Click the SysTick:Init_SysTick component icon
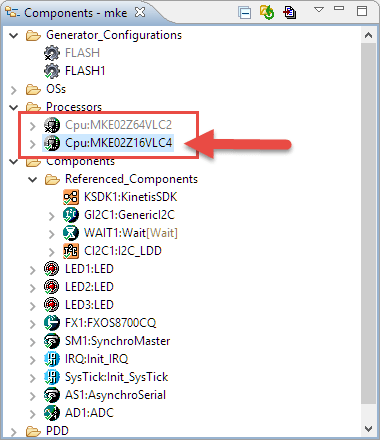Image resolution: width=380 pixels, height=440 pixels. pyautogui.click(x=52, y=377)
